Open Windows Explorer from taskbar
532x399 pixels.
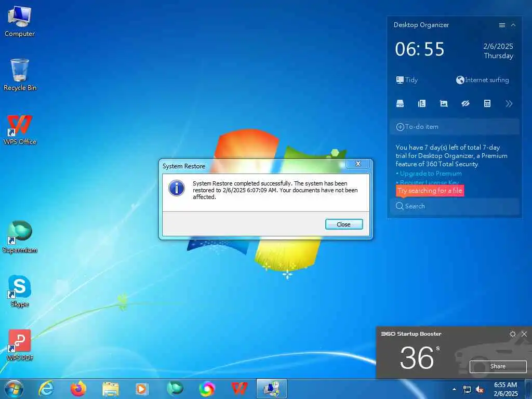111,389
